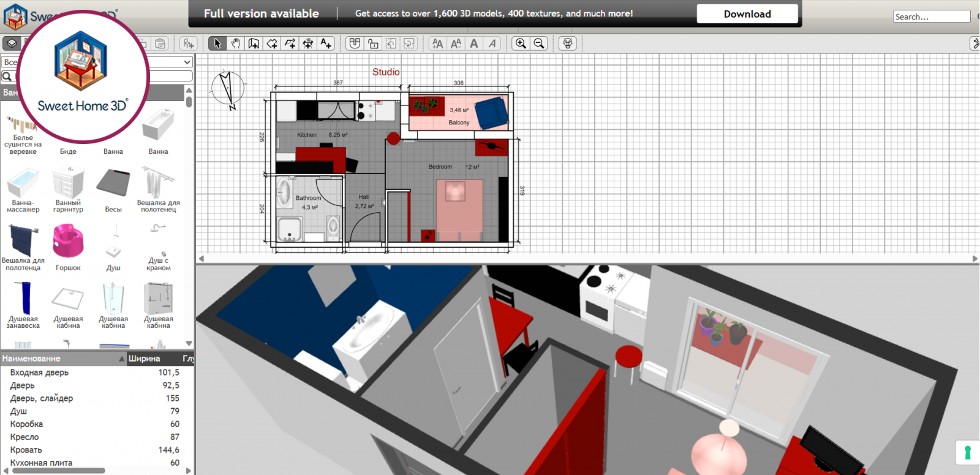The image size is (980, 475).
Task: Select the Вешалка для полотенец item
Action: pyautogui.click(x=158, y=191)
